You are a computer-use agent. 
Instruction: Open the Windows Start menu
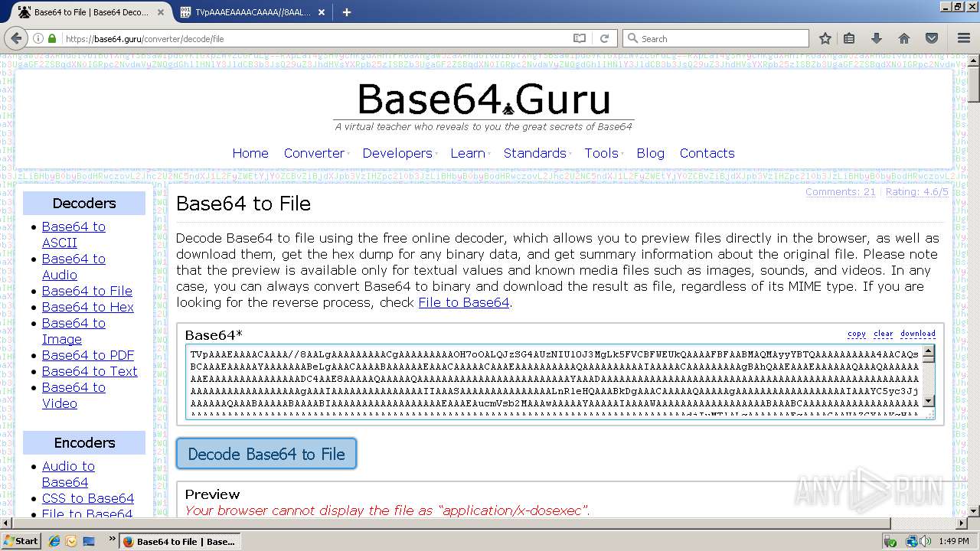point(21,541)
